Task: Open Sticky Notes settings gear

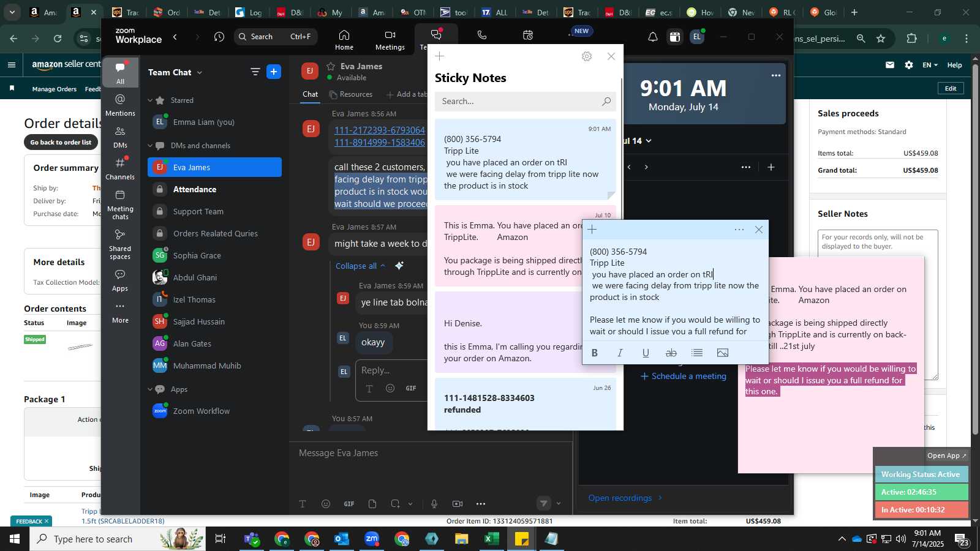Action: point(587,56)
